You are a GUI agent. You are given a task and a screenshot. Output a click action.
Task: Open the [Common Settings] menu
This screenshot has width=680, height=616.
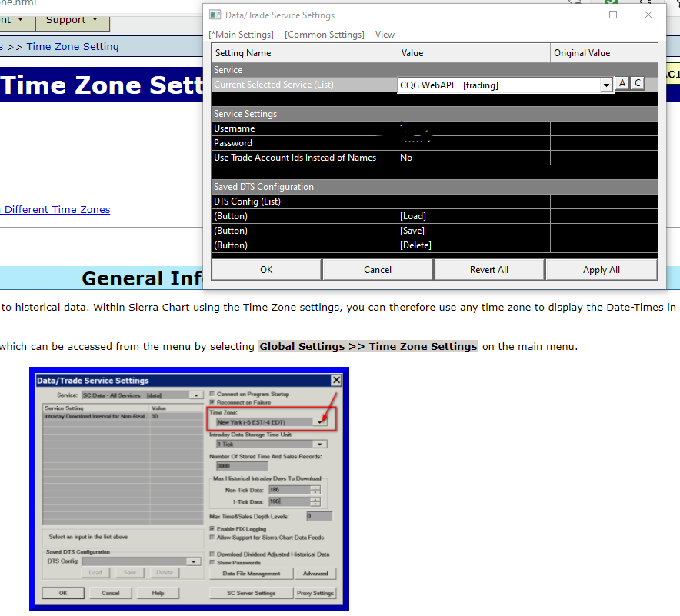point(325,35)
